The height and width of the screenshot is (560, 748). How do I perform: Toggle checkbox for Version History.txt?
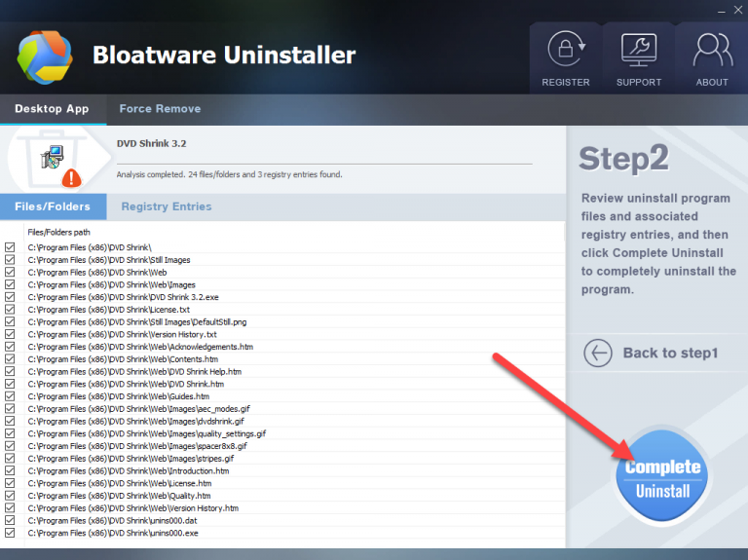point(10,334)
